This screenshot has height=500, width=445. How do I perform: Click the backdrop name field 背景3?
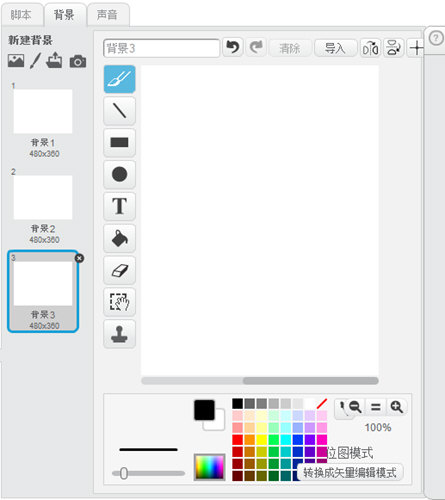[161, 48]
